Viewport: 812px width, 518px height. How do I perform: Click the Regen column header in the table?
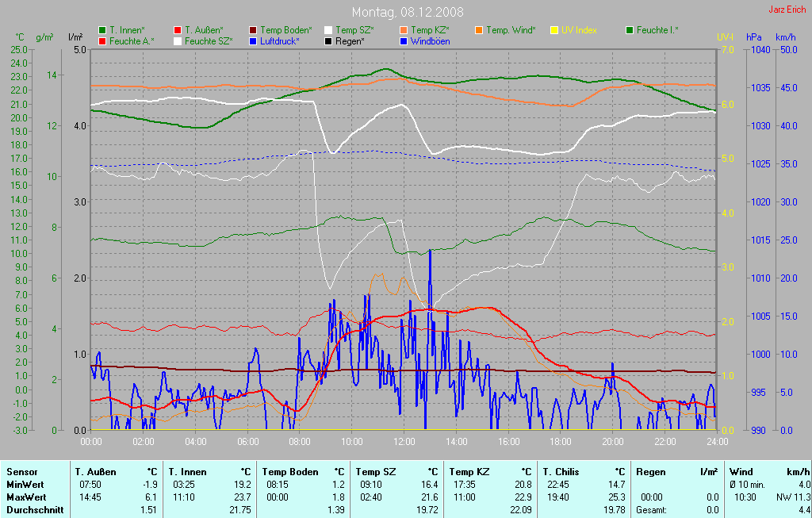click(651, 472)
